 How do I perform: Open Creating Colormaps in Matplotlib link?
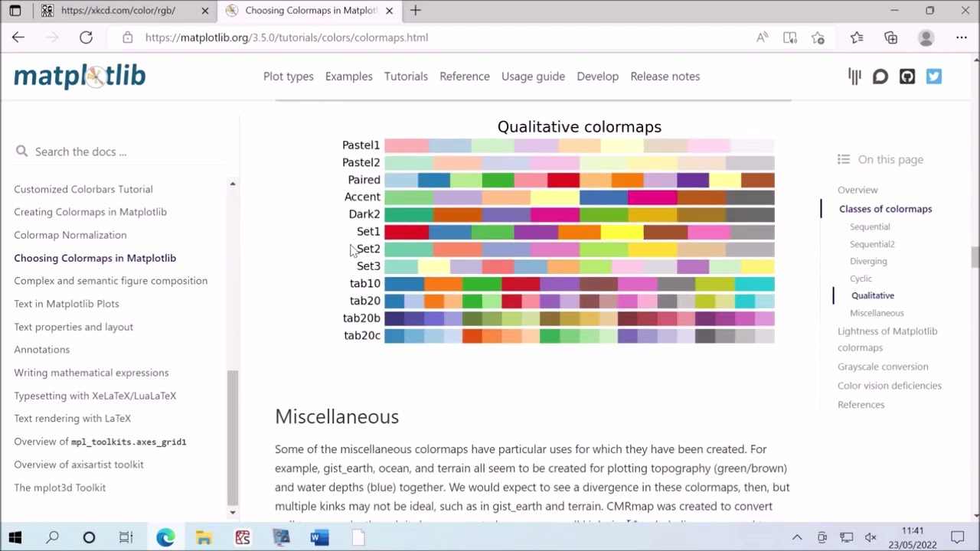click(x=90, y=212)
